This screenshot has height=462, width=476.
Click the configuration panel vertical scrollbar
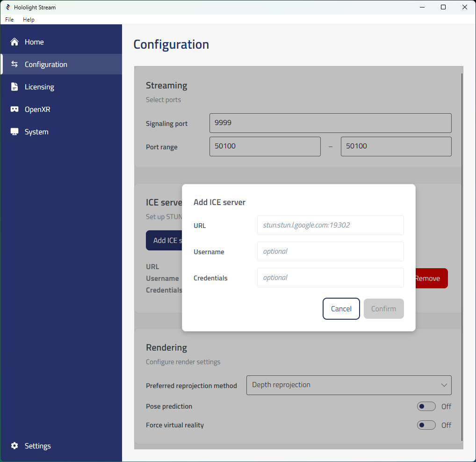point(462,257)
